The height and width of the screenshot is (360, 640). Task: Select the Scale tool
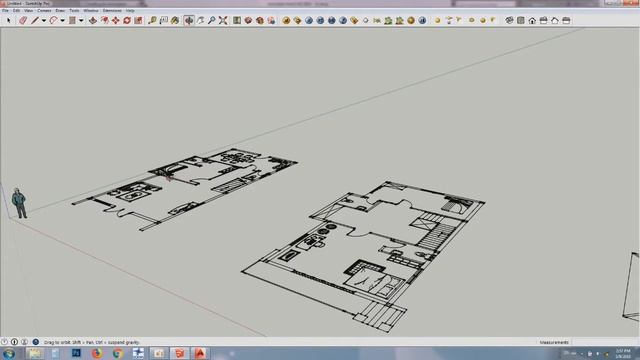pyautogui.click(x=138, y=20)
